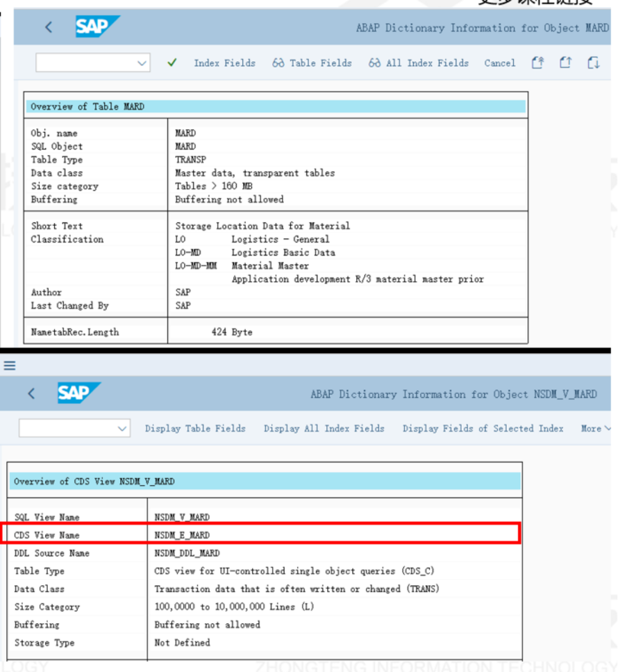Open hamburger menu of NSDM_V_MARD window
The height and width of the screenshot is (672, 618).
(10, 365)
